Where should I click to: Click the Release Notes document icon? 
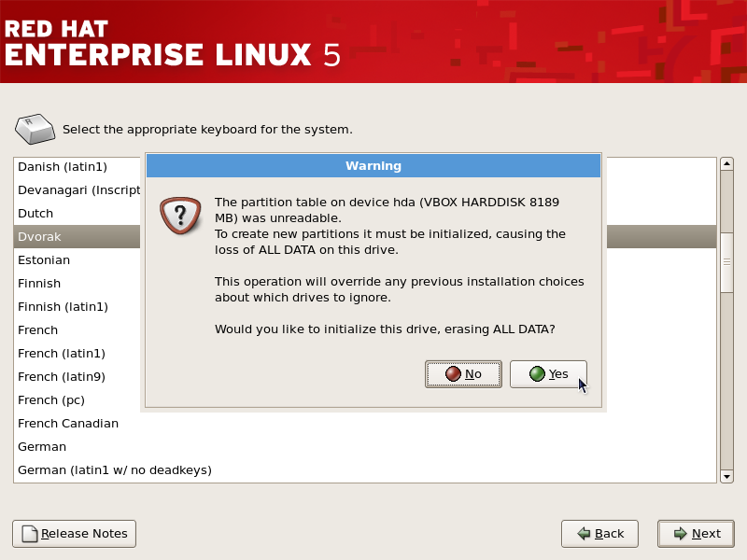pyautogui.click(x=30, y=534)
